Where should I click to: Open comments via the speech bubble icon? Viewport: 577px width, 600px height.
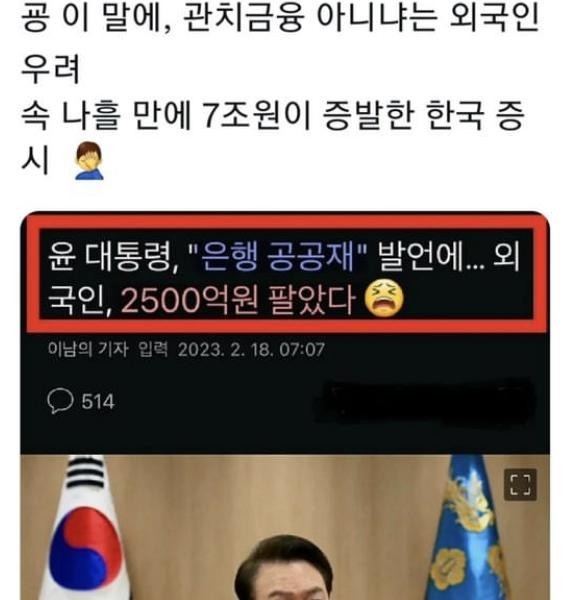click(60, 401)
